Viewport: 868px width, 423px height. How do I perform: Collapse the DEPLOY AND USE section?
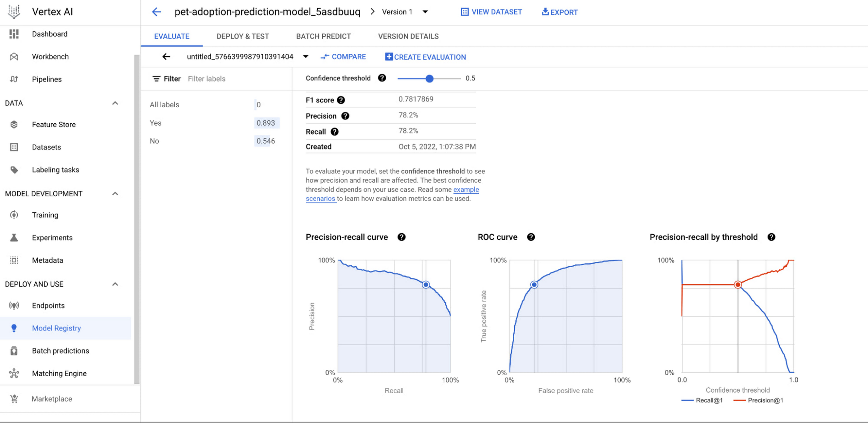pyautogui.click(x=115, y=284)
